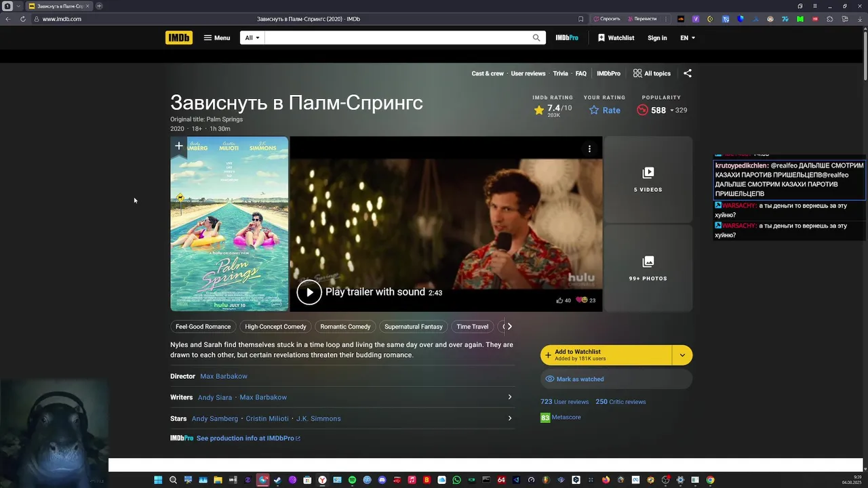Expand the Writers row chevron
Image resolution: width=868 pixels, height=488 pixels.
pyautogui.click(x=510, y=397)
